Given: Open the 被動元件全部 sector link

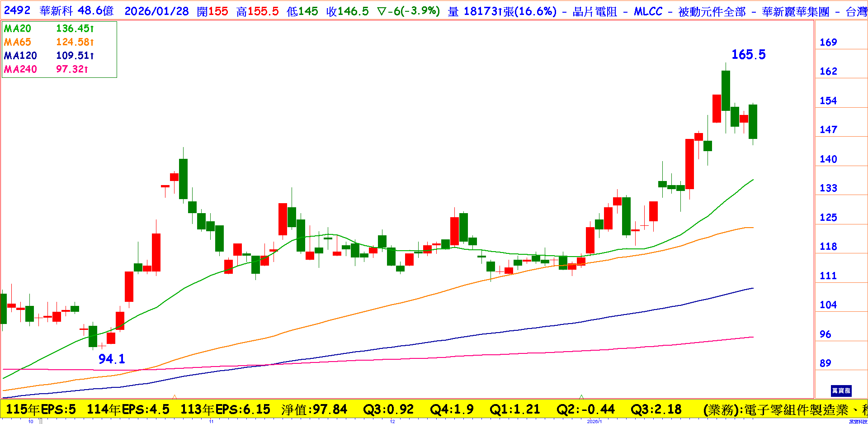Looking at the screenshot, I should [712, 12].
